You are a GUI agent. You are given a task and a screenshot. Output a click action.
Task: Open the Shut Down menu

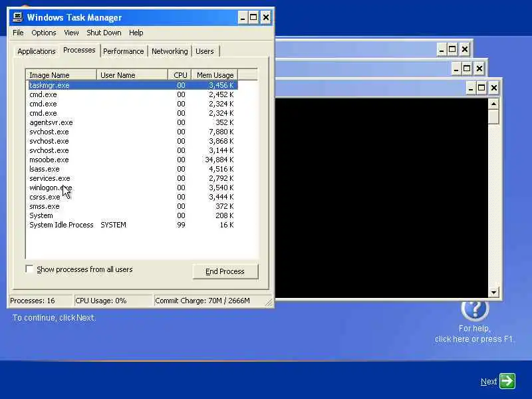pos(104,33)
